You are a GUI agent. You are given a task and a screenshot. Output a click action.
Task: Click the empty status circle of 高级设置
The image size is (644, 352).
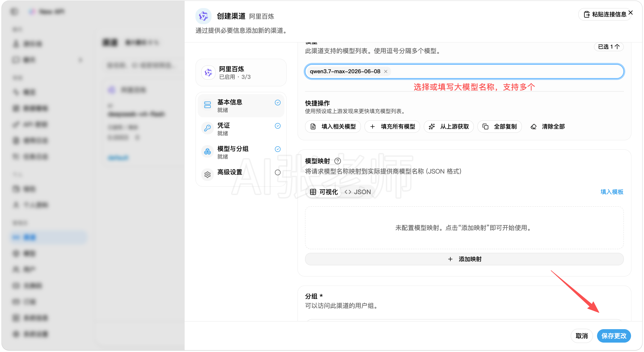click(278, 172)
